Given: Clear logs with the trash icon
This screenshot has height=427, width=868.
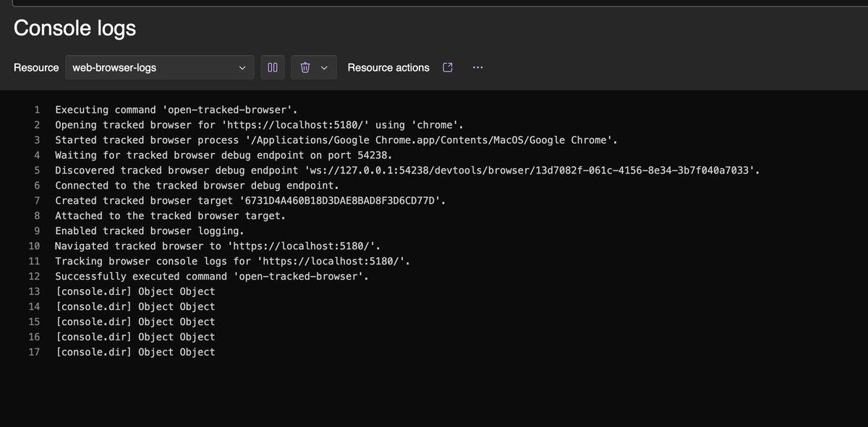Looking at the screenshot, I should point(305,67).
